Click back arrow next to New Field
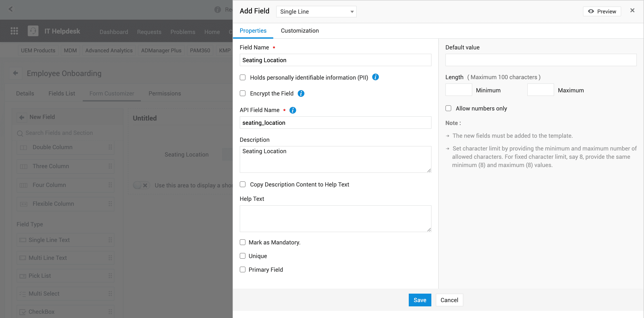Screen dimensions: 644x318 [22, 117]
